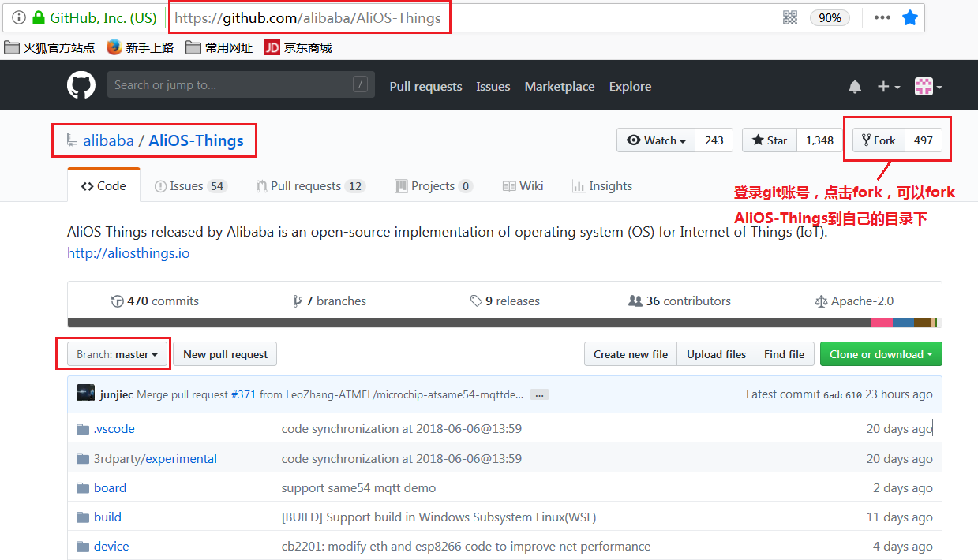
Task: View the 36 contributors
Action: pos(680,301)
